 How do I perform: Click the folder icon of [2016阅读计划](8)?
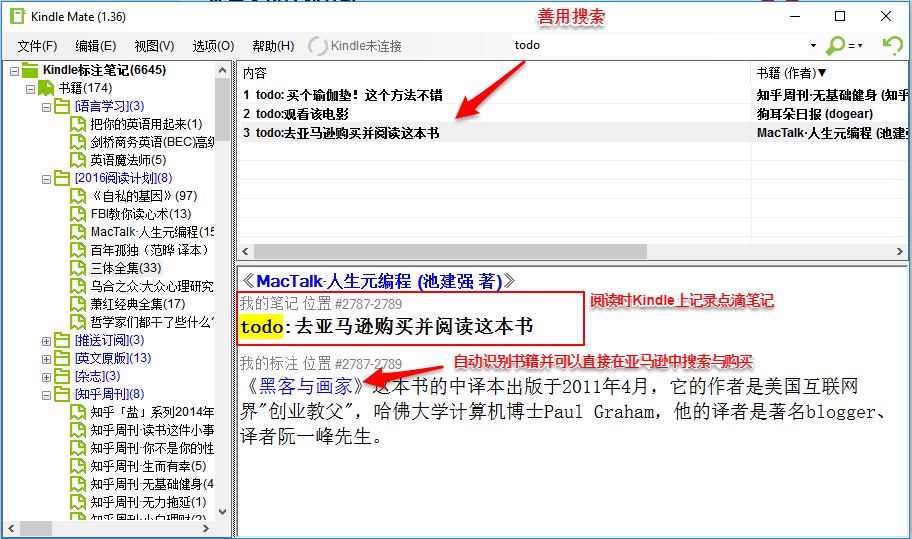pyautogui.click(x=62, y=179)
